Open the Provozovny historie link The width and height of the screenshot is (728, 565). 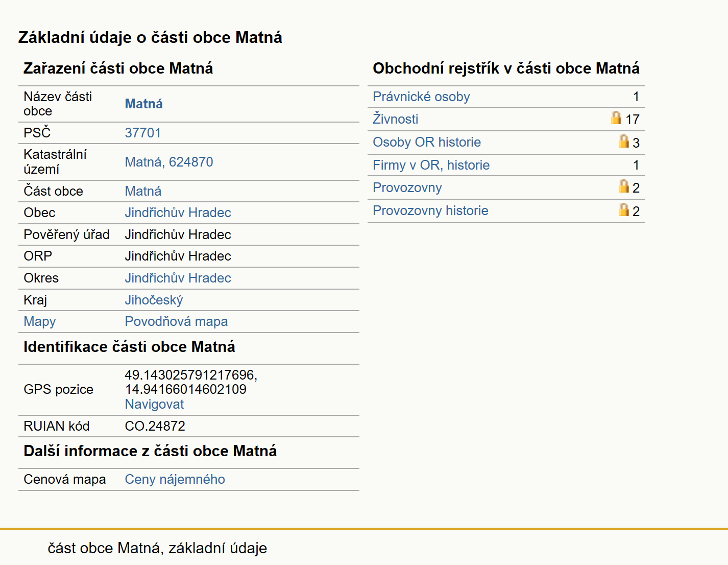coord(430,210)
